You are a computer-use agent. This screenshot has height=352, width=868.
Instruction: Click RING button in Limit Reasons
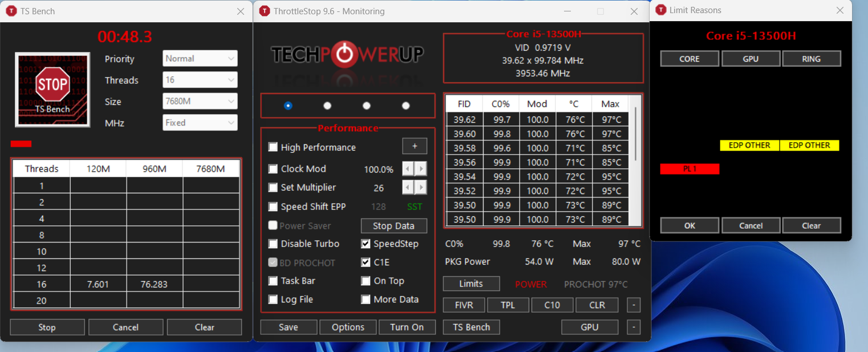tap(812, 59)
